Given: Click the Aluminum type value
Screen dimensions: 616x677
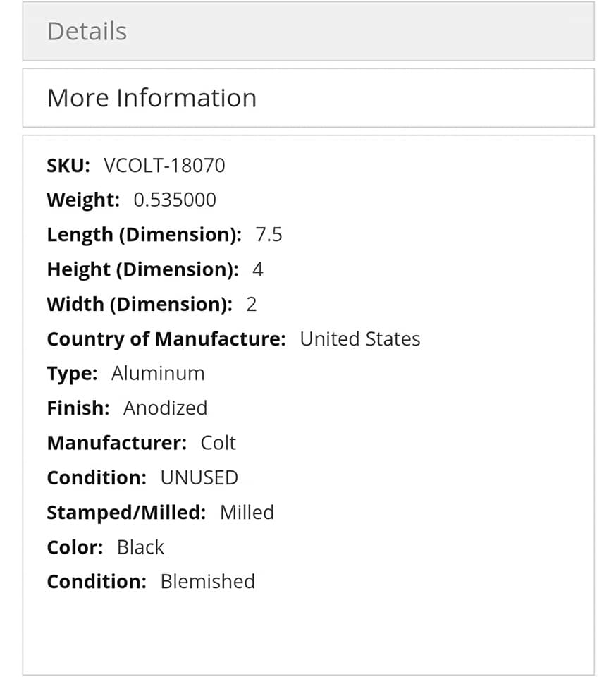Looking at the screenshot, I should click(158, 373).
